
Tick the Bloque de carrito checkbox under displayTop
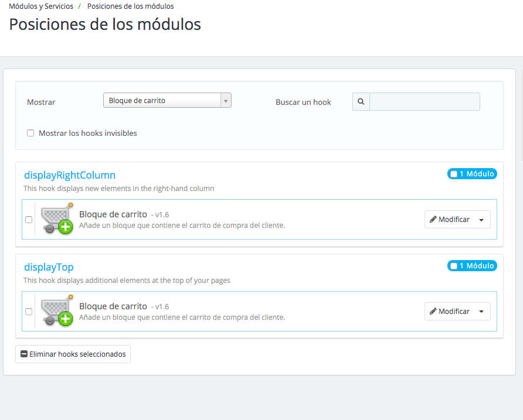coord(29,312)
